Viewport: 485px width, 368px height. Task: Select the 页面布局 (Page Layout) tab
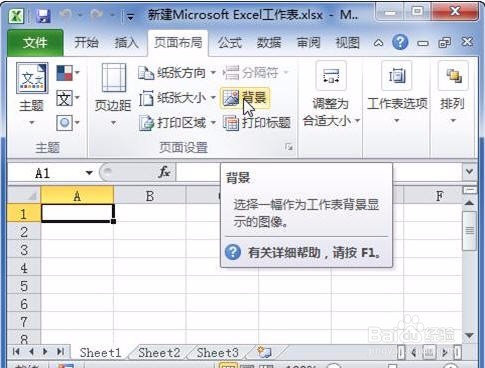pyautogui.click(x=178, y=43)
